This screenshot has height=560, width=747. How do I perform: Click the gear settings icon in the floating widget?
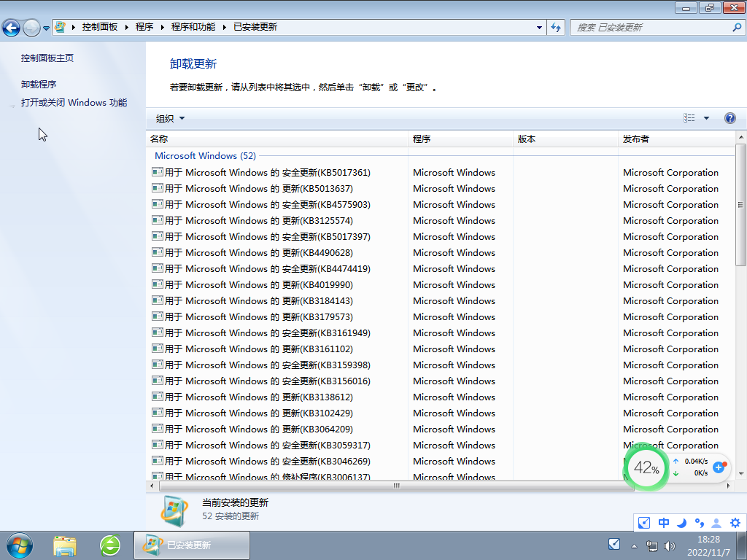(735, 523)
